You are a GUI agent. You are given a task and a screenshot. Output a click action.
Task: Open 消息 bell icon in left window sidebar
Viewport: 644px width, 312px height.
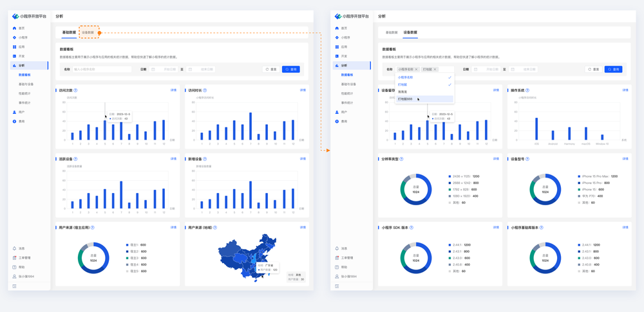[14, 248]
